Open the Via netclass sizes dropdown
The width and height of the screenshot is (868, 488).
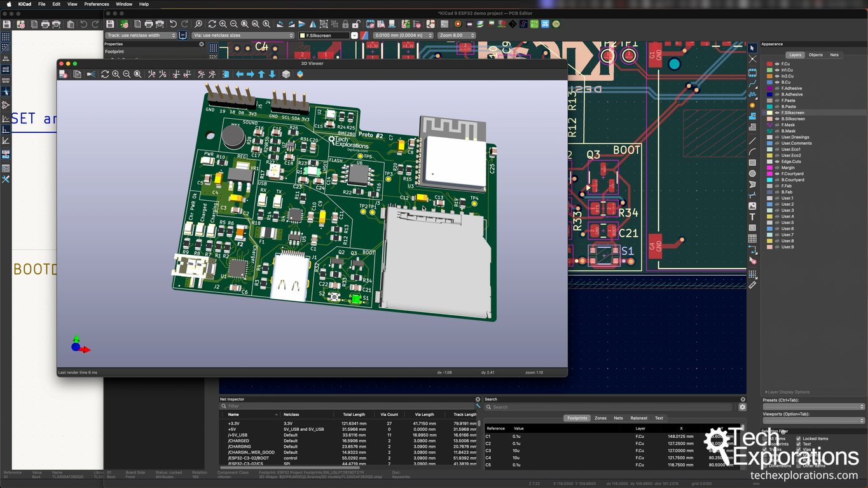[243, 36]
